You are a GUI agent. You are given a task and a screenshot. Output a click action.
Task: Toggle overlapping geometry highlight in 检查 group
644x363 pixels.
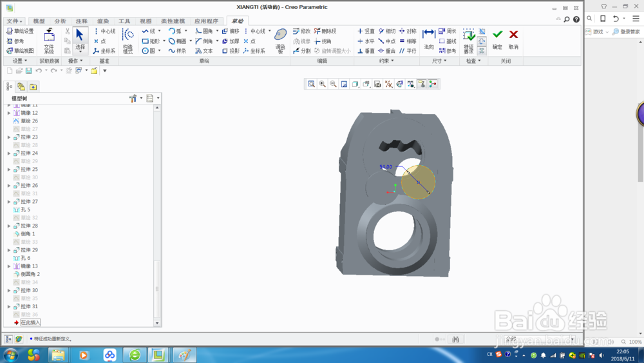click(x=482, y=31)
